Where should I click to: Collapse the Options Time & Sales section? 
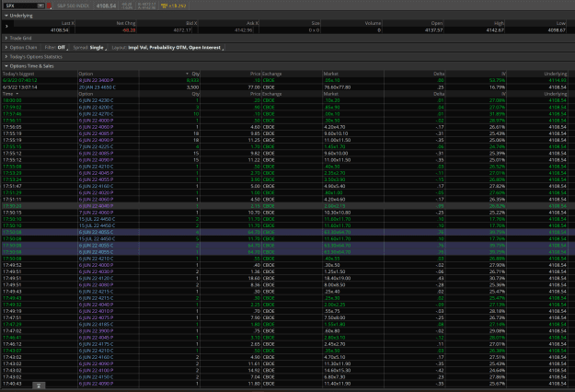[x=6, y=66]
